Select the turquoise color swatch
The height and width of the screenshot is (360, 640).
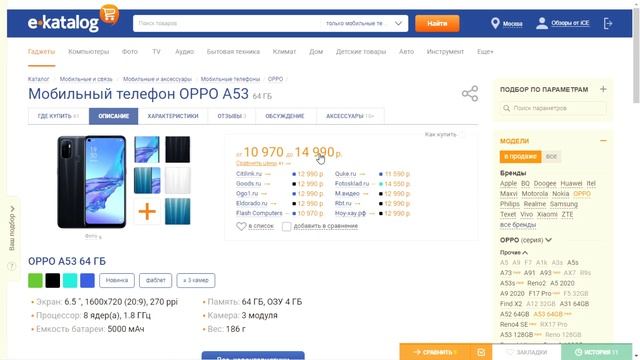tap(70, 280)
